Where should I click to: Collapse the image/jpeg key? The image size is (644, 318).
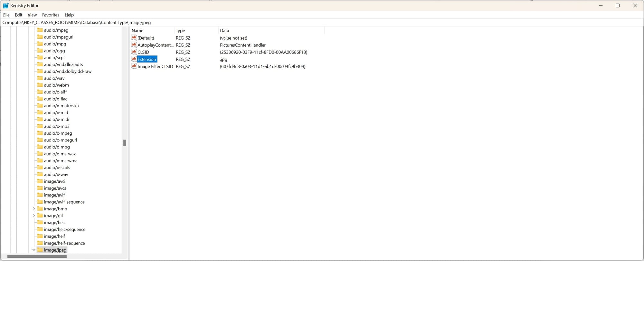[34, 250]
